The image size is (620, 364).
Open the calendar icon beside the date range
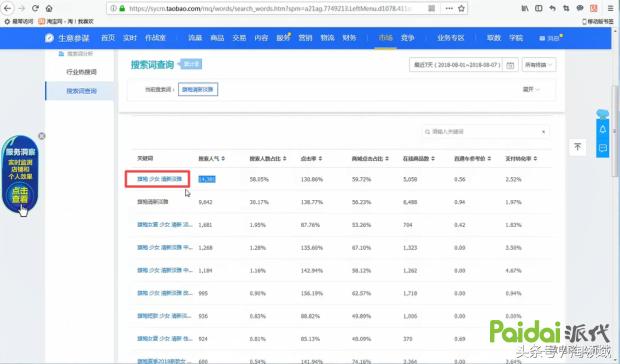tap(510, 65)
